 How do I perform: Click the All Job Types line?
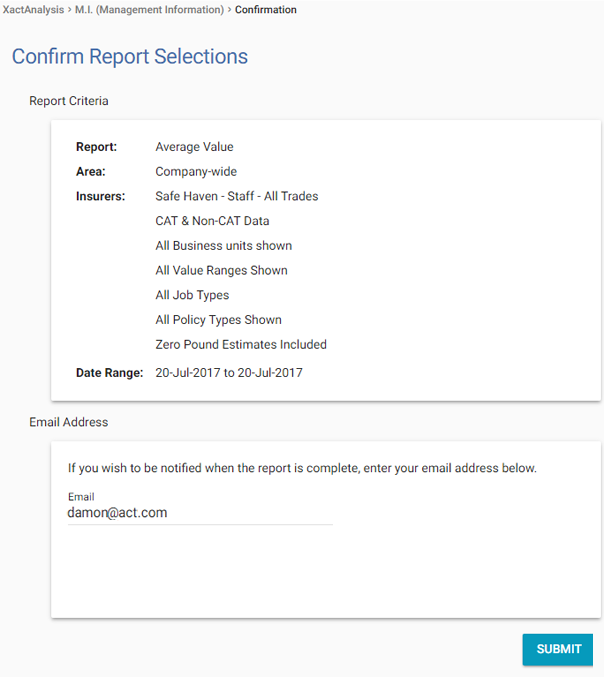click(x=192, y=295)
